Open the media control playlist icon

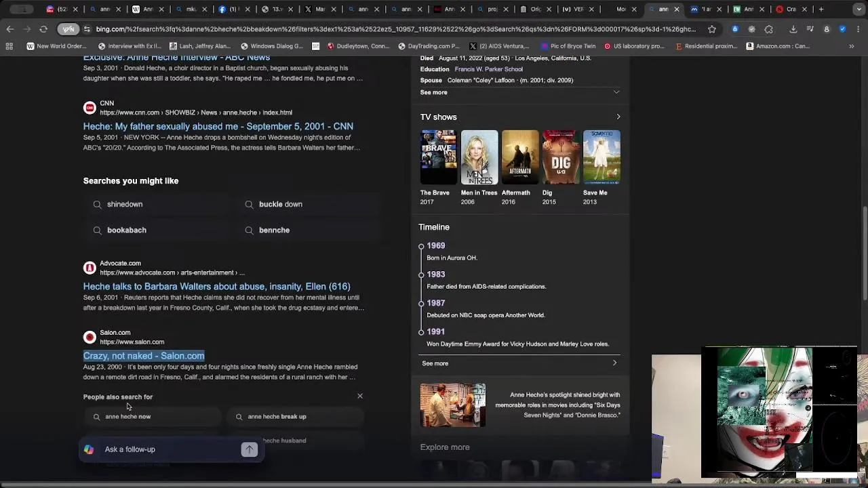810,29
